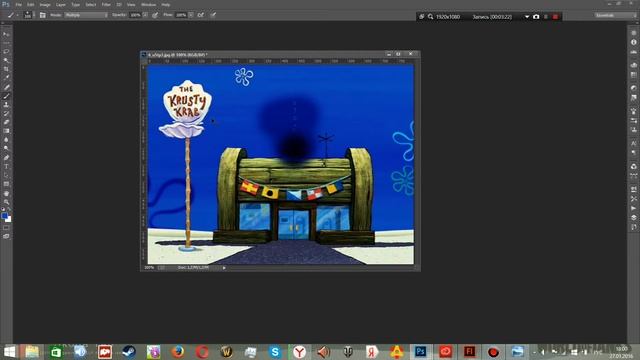
Task: Open the tool preset picker arrow
Action: 17,15
